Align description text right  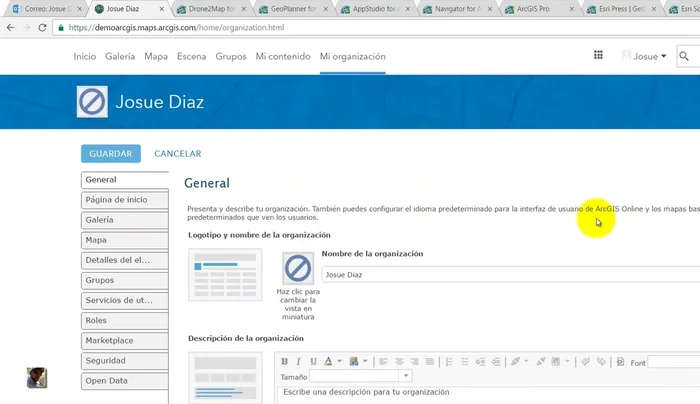pos(414,362)
